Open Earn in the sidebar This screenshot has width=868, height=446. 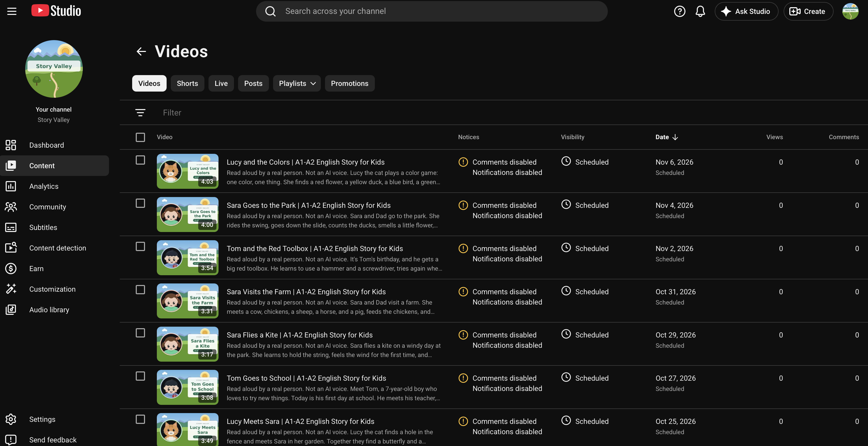click(55, 268)
